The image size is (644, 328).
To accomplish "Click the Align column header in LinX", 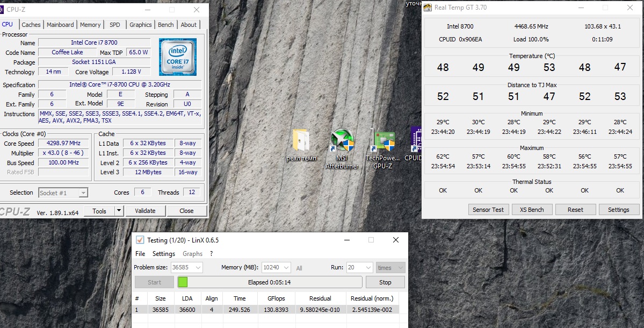I will [212, 298].
